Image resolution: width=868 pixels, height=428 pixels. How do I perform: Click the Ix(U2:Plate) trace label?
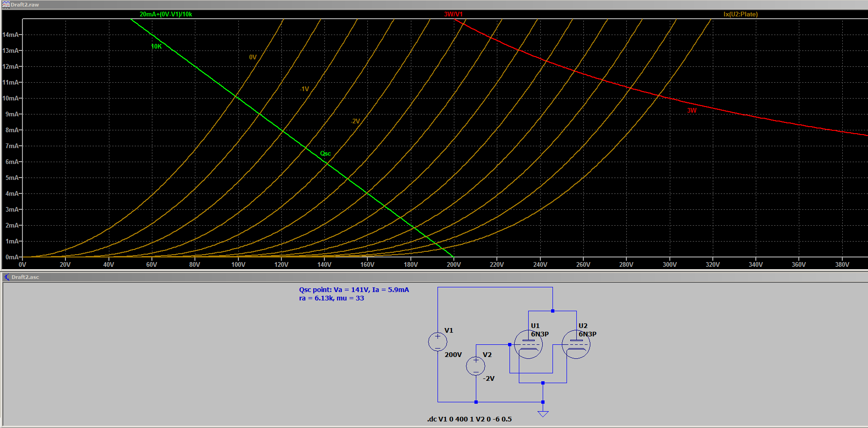pyautogui.click(x=740, y=14)
